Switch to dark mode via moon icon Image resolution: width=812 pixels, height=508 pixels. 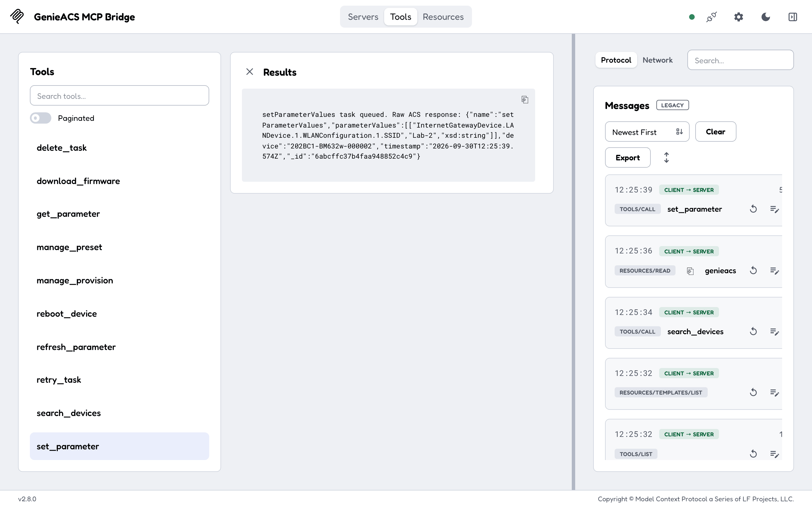pos(766,17)
